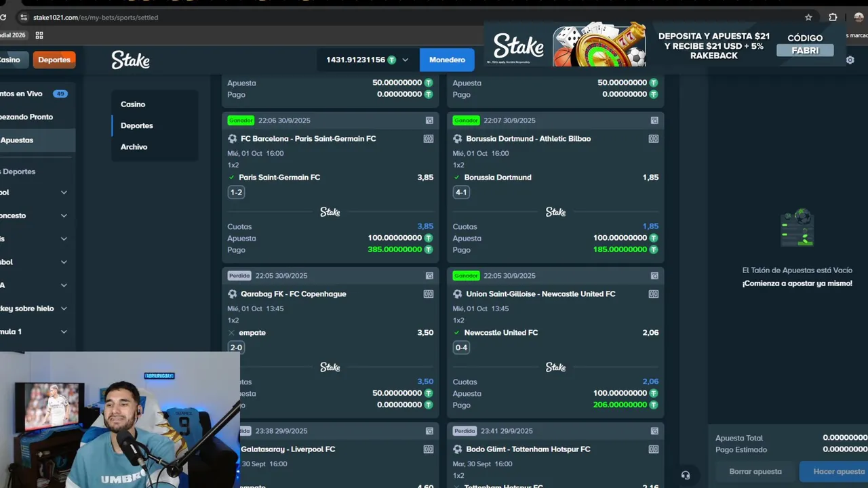Open Union Saint-Gilloise - Newcastle United FC match link
The width and height of the screenshot is (868, 488).
[x=540, y=293]
